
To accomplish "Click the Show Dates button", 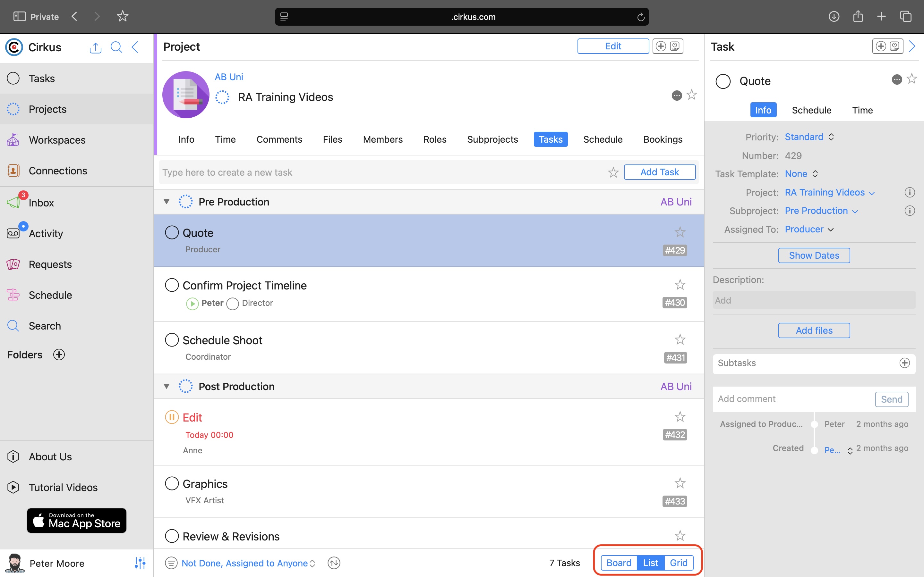I will click(814, 255).
